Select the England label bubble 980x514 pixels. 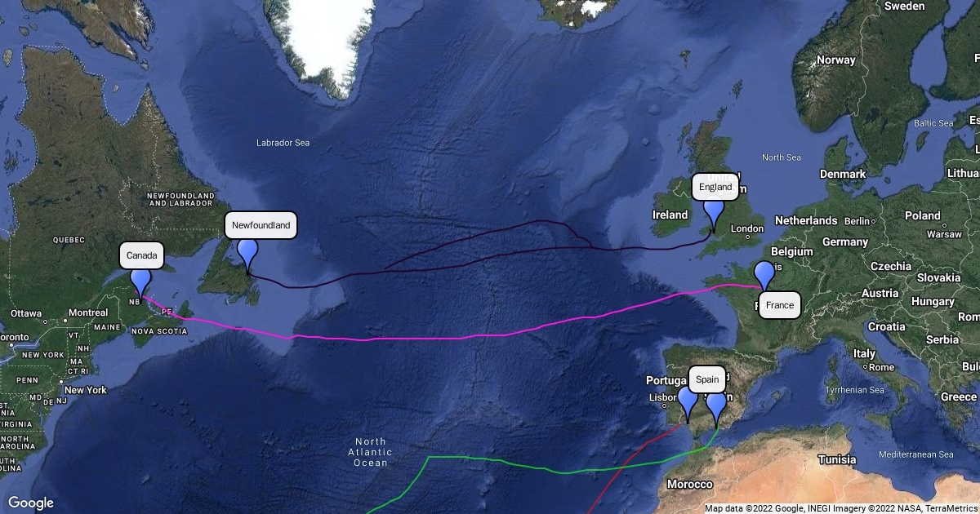tap(715, 187)
